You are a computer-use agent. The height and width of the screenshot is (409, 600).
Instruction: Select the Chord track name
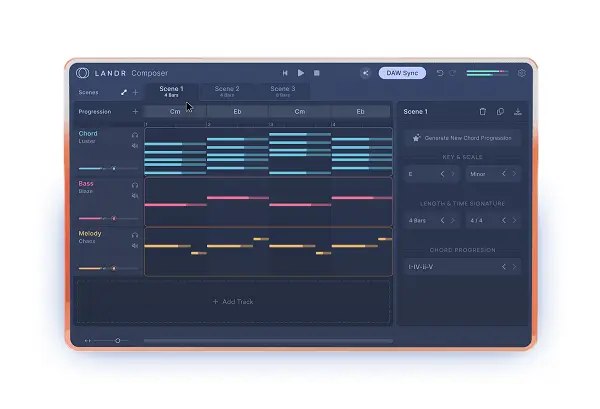[88, 134]
